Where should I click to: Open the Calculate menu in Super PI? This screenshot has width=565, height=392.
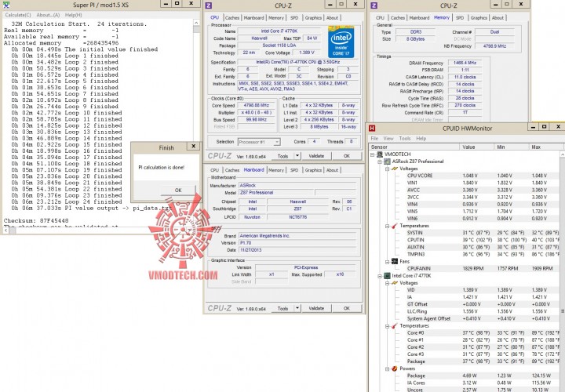[18, 15]
